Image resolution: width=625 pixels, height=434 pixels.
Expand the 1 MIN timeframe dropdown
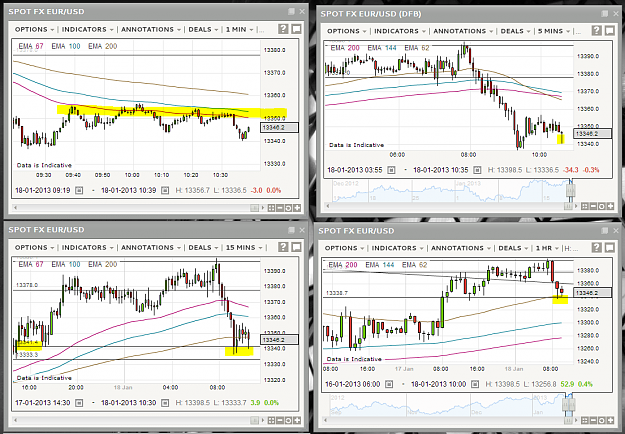pyautogui.click(x=240, y=29)
